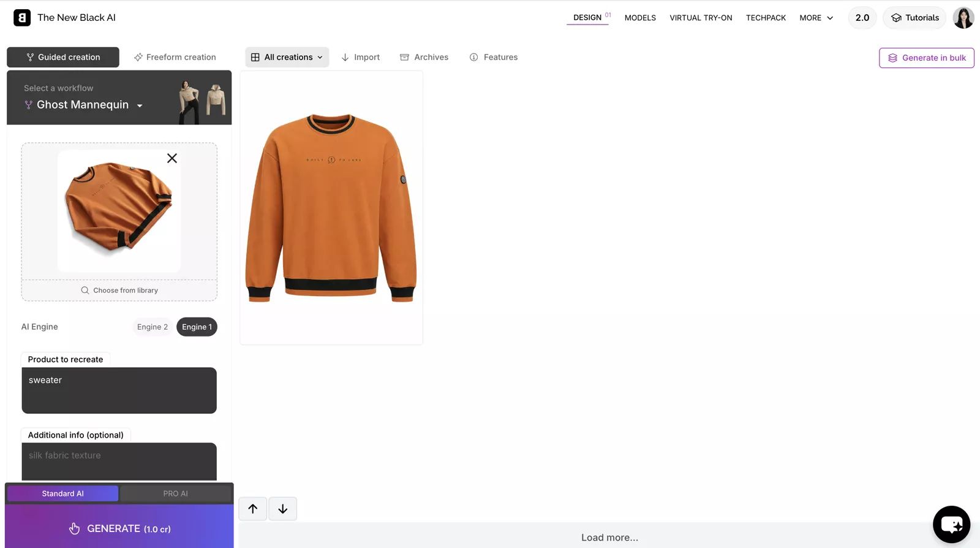
Task: Switch to Guided creation mode
Action: [63, 57]
